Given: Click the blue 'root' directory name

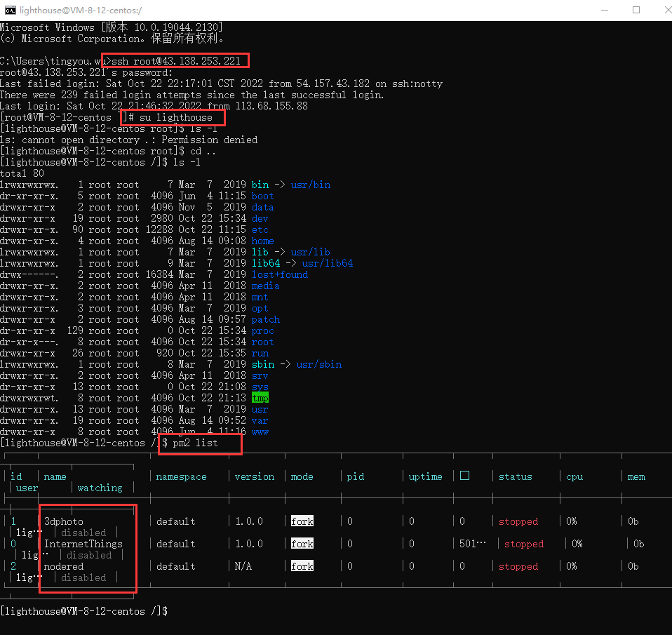Looking at the screenshot, I should coord(263,342).
